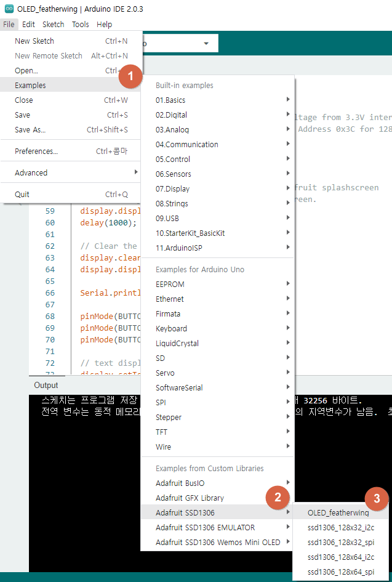Expand Servo examples submenu

[x=218, y=373]
